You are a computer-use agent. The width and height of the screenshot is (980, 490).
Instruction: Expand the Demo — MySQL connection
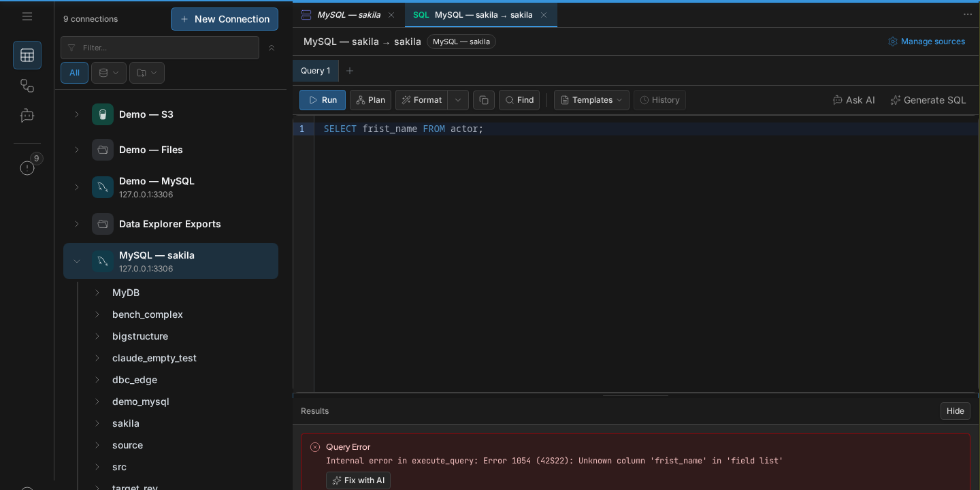tap(77, 187)
